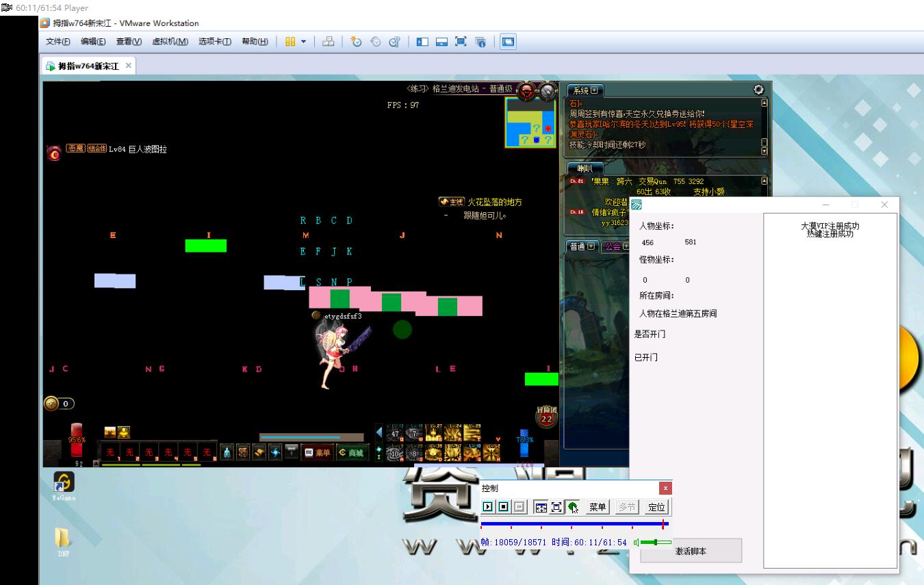Click the fit-width window icon in 控制
This screenshot has height=585, width=924.
pos(541,507)
